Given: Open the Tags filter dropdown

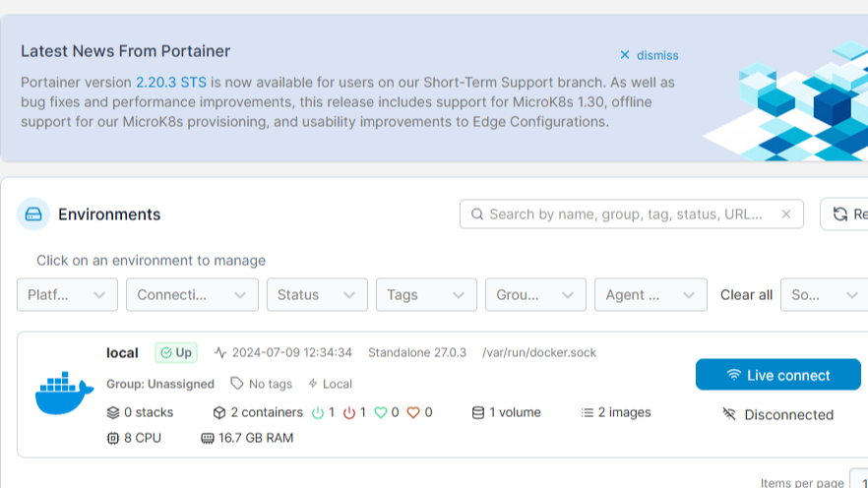Looking at the screenshot, I should click(426, 295).
